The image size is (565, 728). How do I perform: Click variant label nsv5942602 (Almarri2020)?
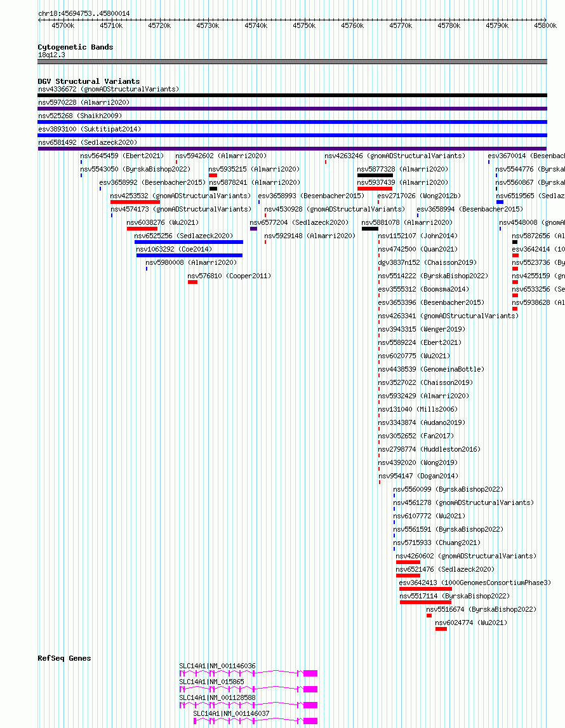(221, 156)
